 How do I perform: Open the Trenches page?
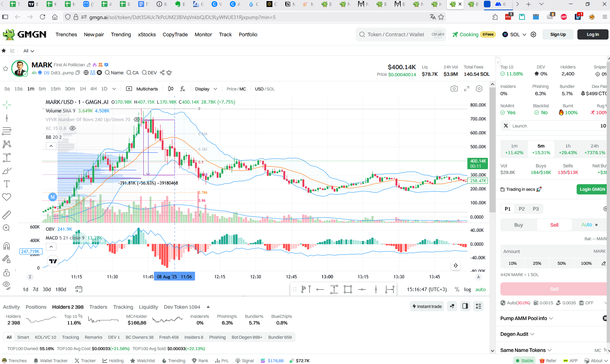point(66,34)
